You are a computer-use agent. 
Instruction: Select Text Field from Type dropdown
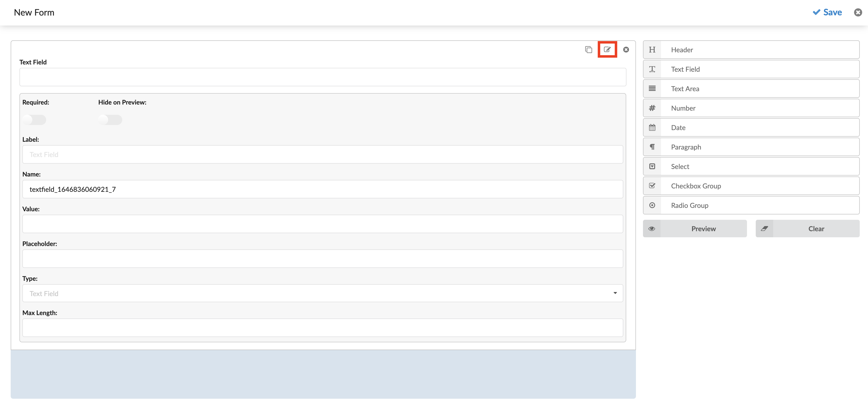pyautogui.click(x=323, y=293)
